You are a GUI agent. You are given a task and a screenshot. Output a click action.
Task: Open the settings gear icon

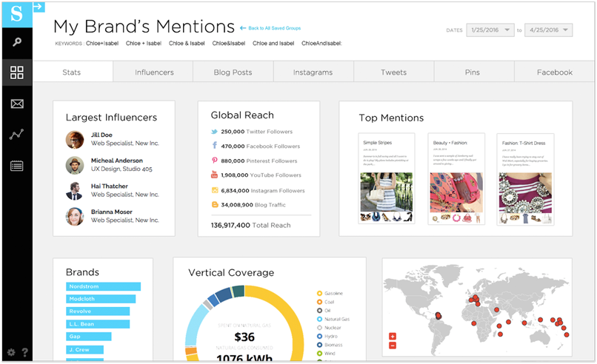coord(11,352)
